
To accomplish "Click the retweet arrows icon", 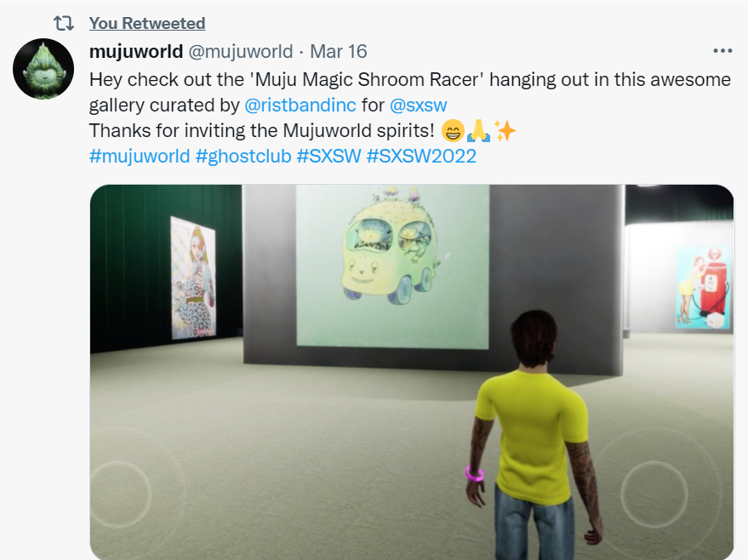I will tap(64, 23).
